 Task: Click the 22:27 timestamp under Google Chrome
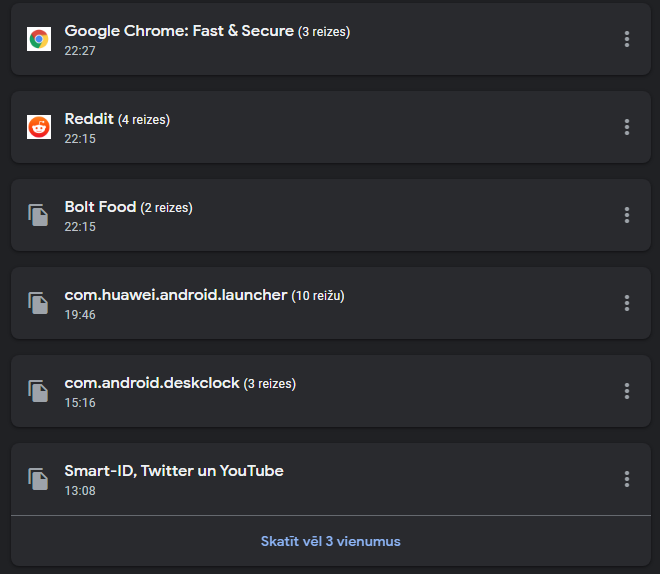(x=80, y=50)
